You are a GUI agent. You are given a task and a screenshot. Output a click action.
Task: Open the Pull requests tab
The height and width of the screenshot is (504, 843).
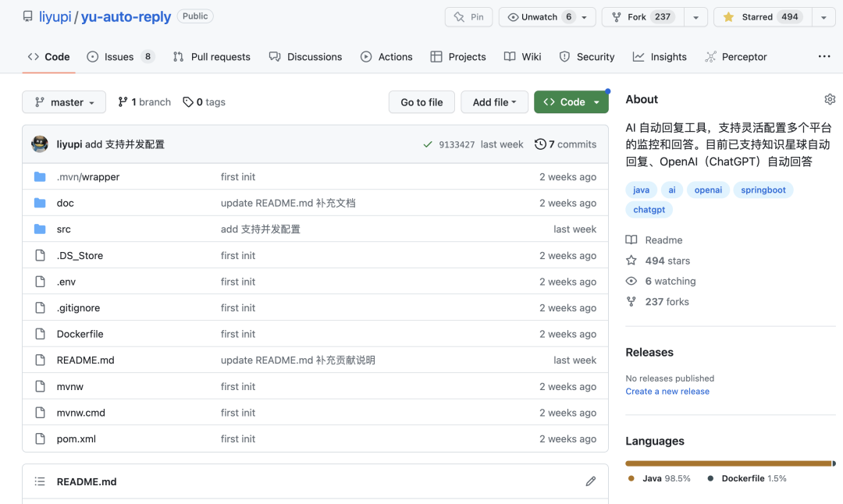212,57
